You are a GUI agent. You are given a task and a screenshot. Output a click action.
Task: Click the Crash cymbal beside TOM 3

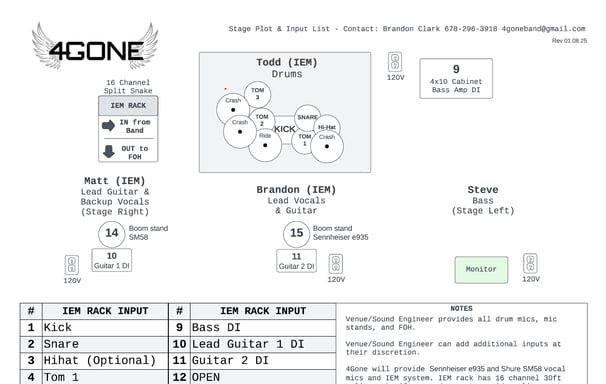(x=233, y=109)
